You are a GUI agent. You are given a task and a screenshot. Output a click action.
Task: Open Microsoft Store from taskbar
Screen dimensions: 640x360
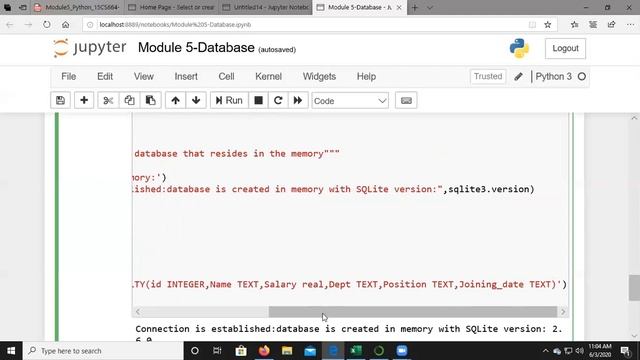241,351
